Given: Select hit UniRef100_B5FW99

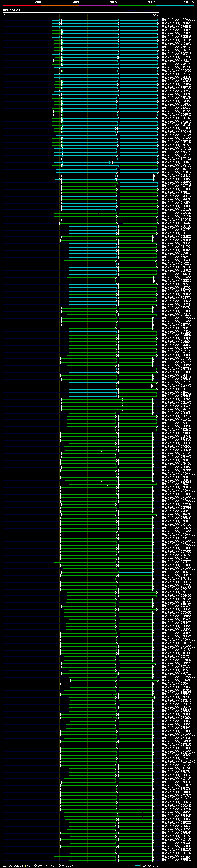Looking at the screenshot, I should point(176,507).
